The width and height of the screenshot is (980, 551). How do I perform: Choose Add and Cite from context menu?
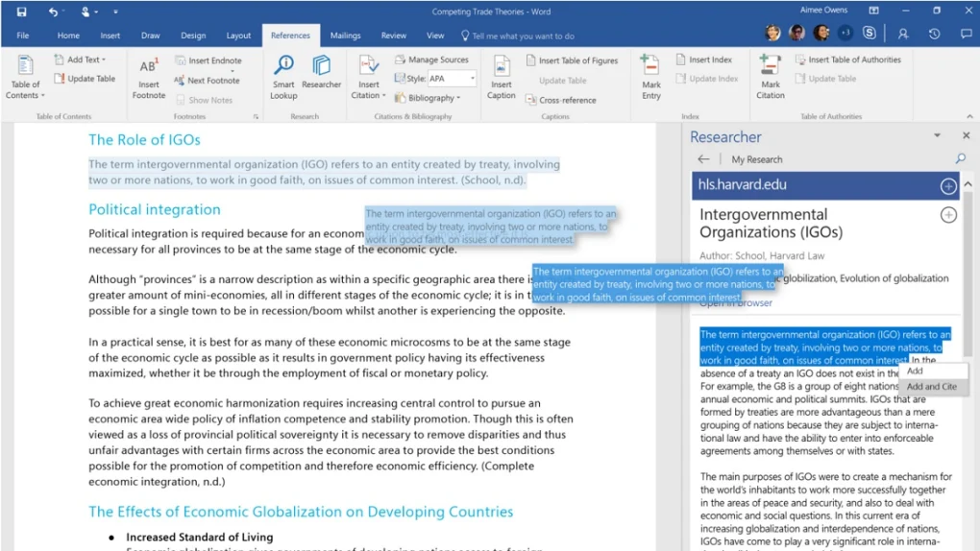931,387
